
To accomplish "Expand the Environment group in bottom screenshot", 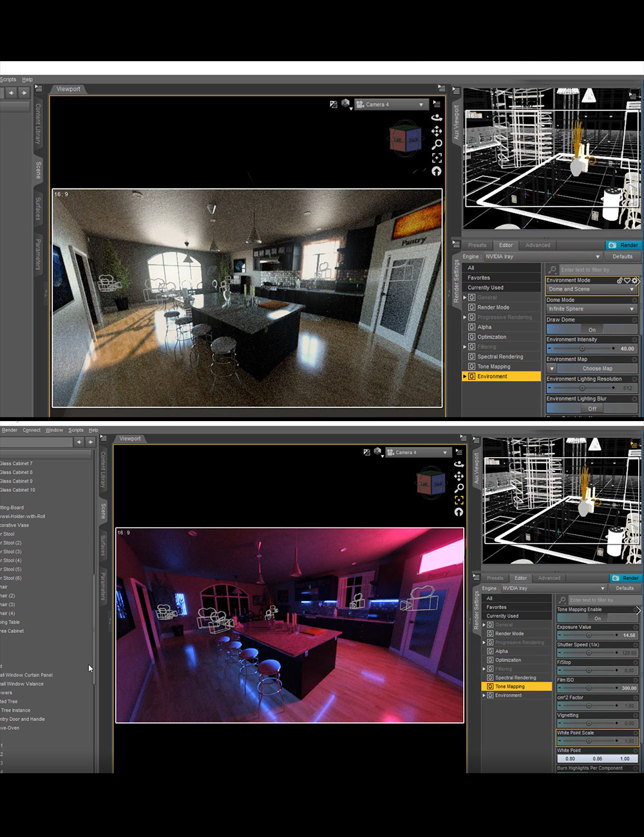I will pyautogui.click(x=484, y=695).
